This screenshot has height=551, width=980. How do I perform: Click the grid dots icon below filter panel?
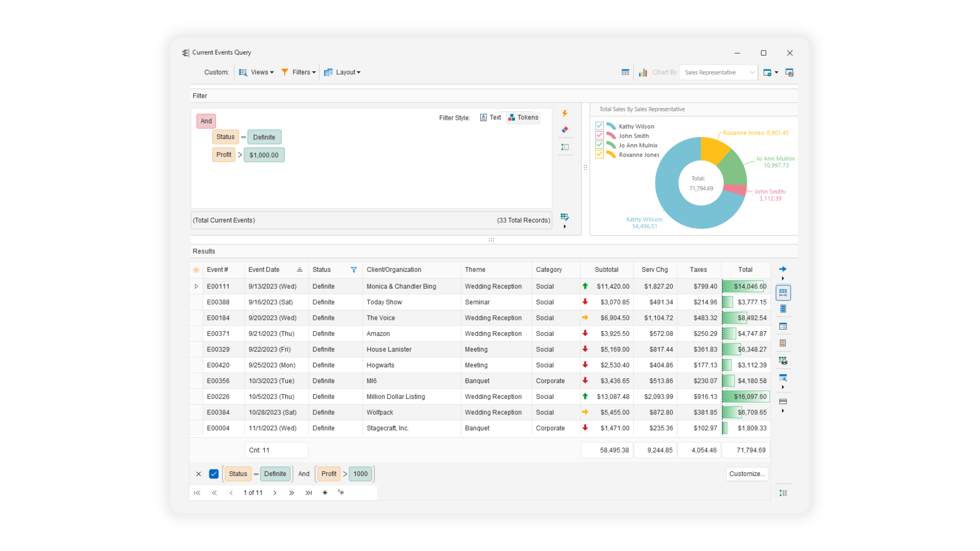[x=564, y=217]
